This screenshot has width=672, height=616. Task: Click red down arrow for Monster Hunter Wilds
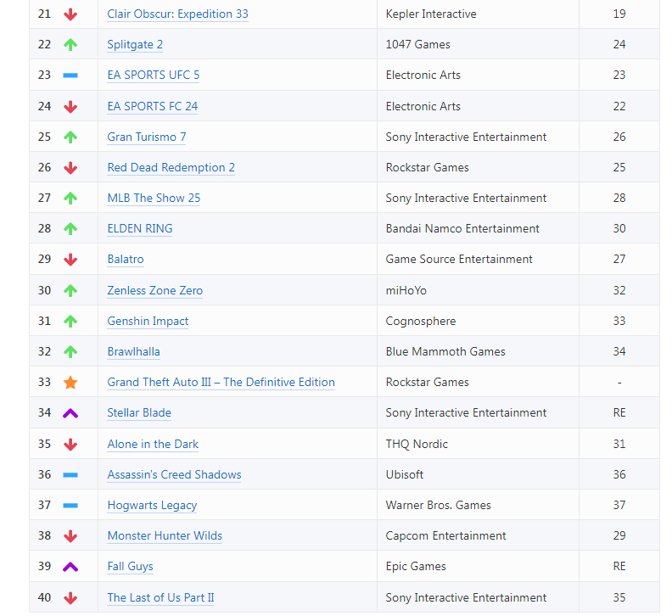tap(70, 536)
